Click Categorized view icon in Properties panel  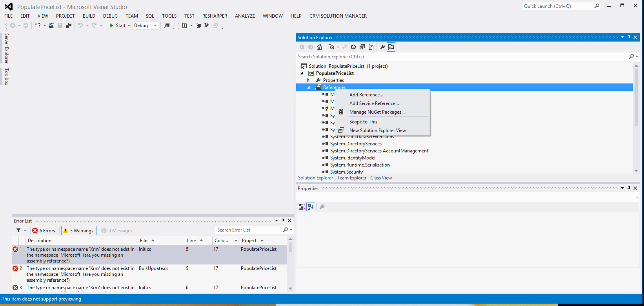pos(302,206)
